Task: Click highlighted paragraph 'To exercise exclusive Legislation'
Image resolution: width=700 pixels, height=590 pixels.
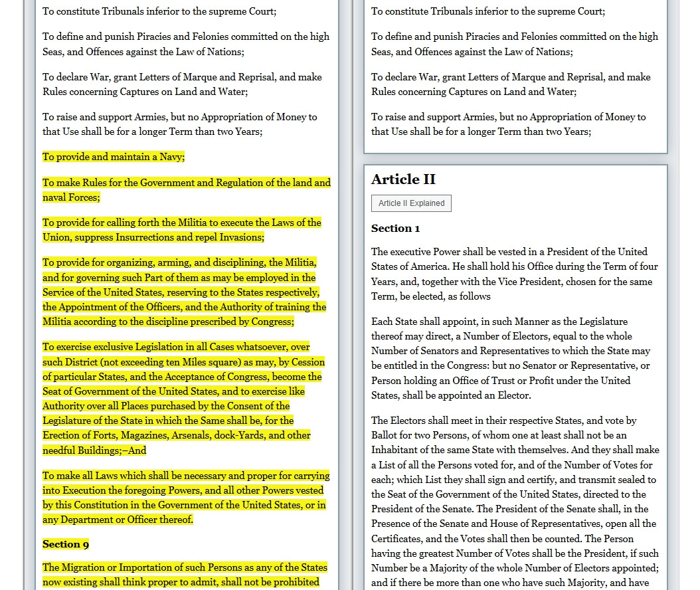Action: 183,399
